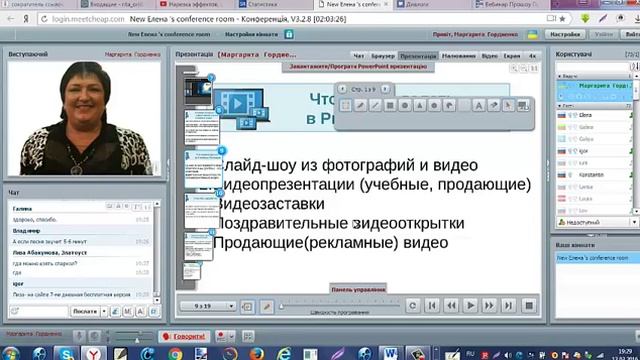Click the undo curved-arrow tool

click(x=449, y=106)
